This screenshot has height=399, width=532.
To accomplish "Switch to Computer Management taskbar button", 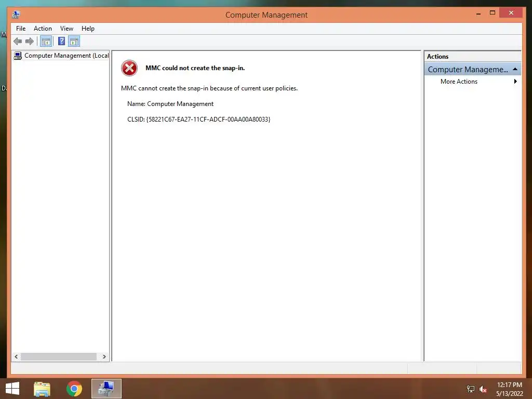I will click(106, 389).
